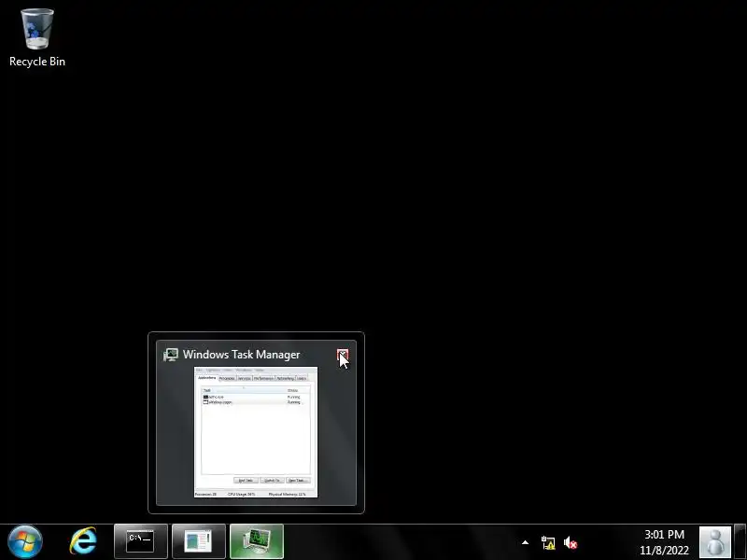The width and height of the screenshot is (747, 560).
Task: Click the Show desktop button
Action: [x=740, y=542]
